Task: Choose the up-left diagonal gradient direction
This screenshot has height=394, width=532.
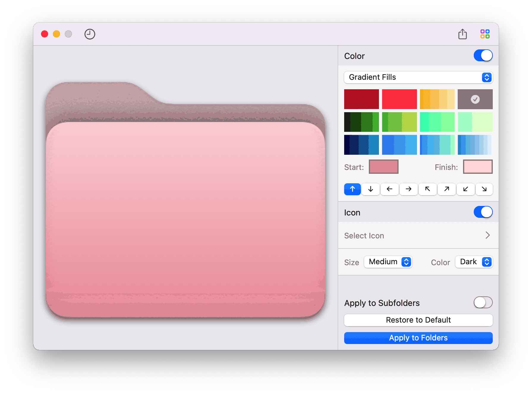Action: (428, 189)
